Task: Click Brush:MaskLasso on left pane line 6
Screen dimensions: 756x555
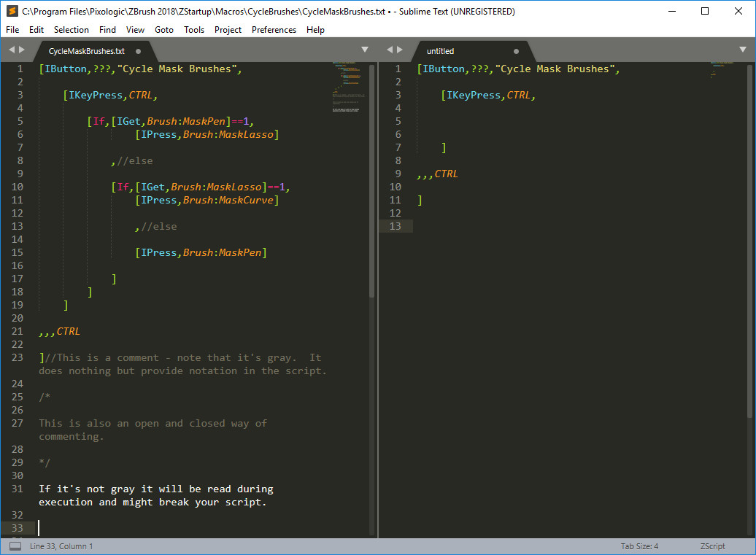Action: pos(228,134)
